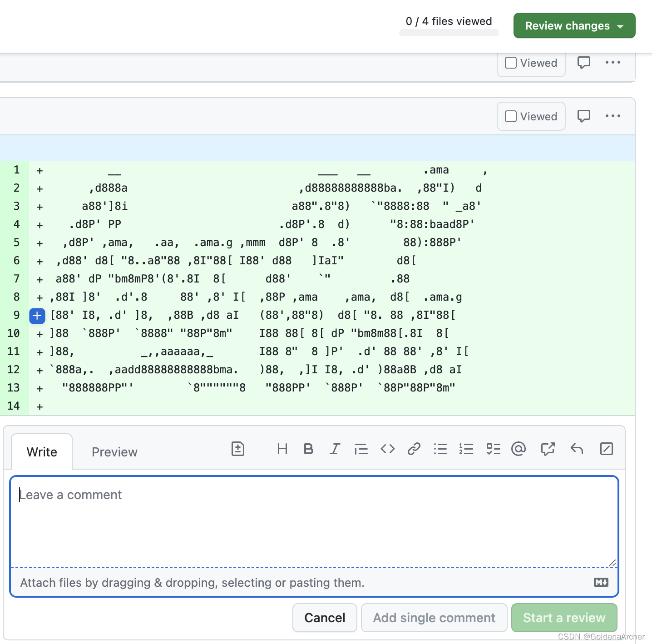Apply italic formatting in comment toolbar

click(335, 449)
